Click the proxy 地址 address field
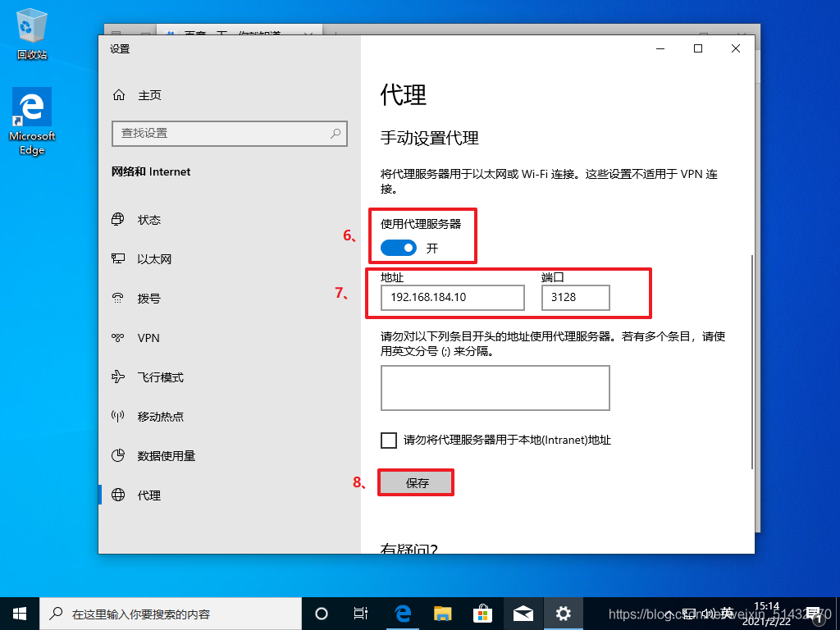This screenshot has width=840, height=630. [x=453, y=297]
